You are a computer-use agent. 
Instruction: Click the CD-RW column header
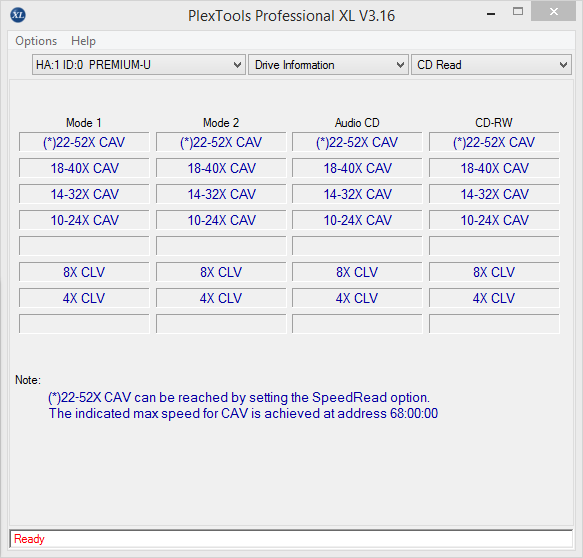494,123
